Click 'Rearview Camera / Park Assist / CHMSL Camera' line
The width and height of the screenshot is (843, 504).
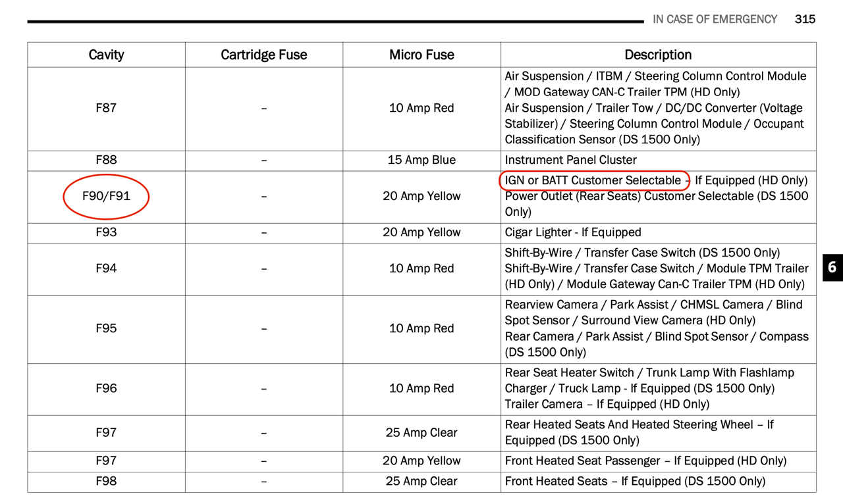[x=653, y=305]
